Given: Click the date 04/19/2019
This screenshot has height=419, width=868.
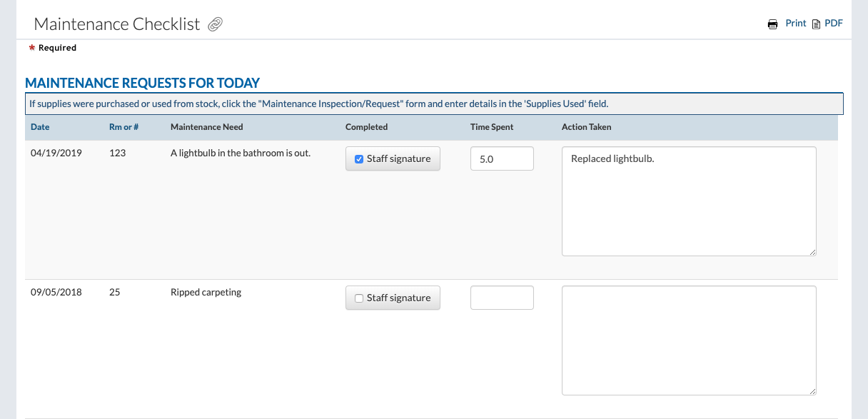Looking at the screenshot, I should click(56, 153).
